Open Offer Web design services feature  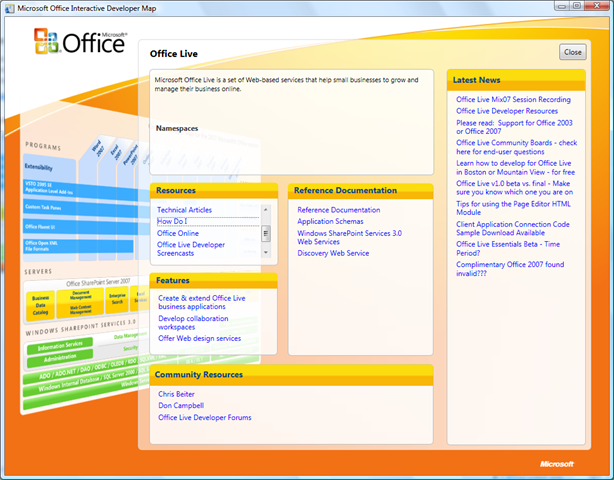click(x=199, y=339)
